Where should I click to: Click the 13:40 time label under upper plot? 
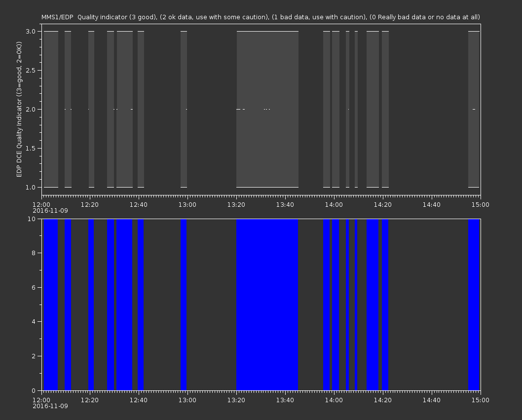pyautogui.click(x=285, y=204)
